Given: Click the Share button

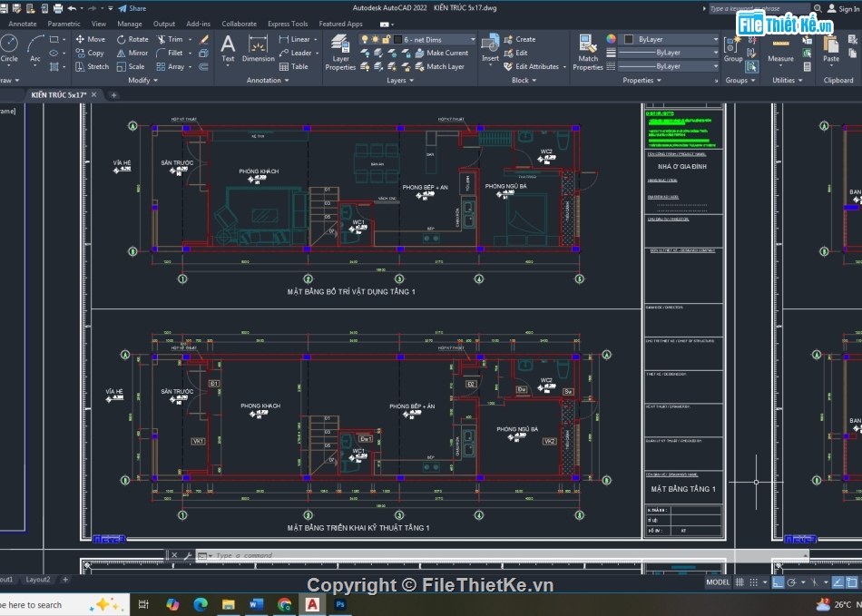Looking at the screenshot, I should pos(132,8).
